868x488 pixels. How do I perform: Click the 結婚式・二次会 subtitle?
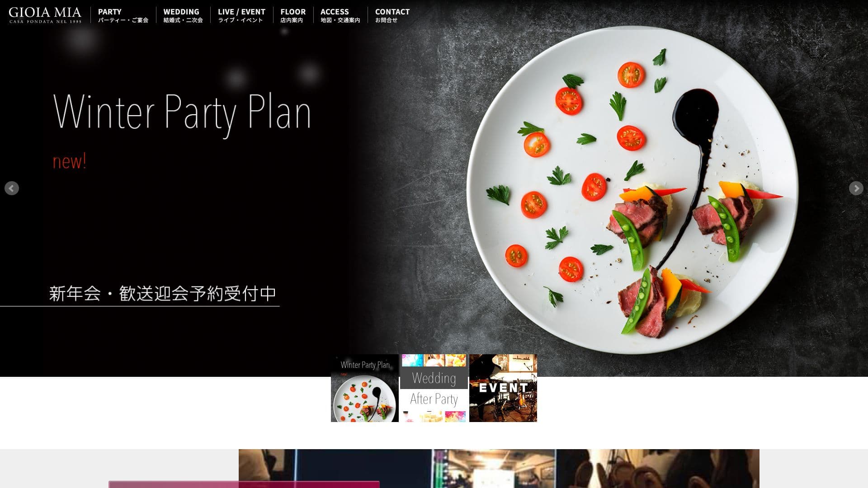point(183,20)
